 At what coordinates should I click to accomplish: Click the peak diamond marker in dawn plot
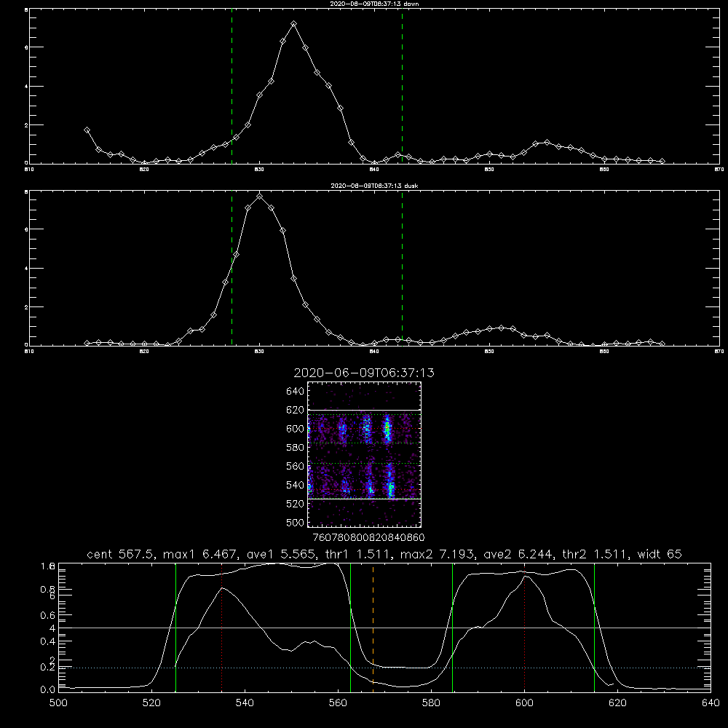pyautogui.click(x=293, y=24)
